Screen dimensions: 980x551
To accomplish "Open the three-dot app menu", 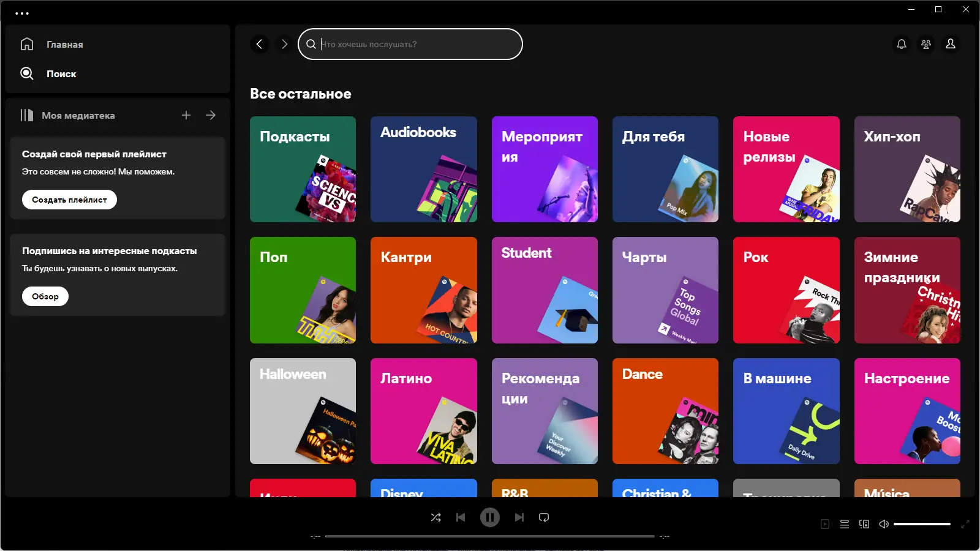I will click(x=22, y=13).
